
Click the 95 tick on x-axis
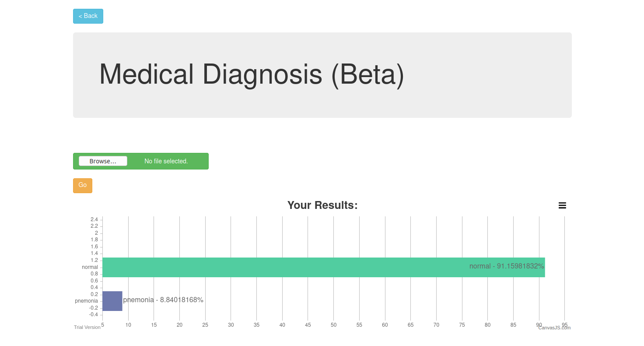[x=564, y=325]
